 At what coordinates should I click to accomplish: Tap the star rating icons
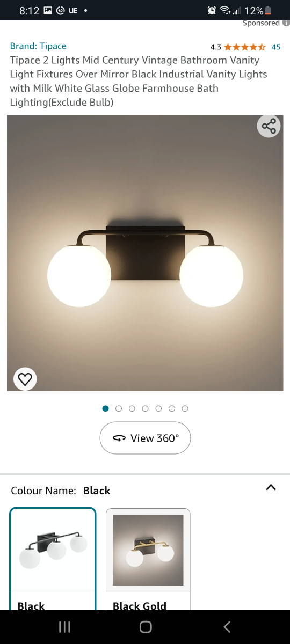pos(245,47)
